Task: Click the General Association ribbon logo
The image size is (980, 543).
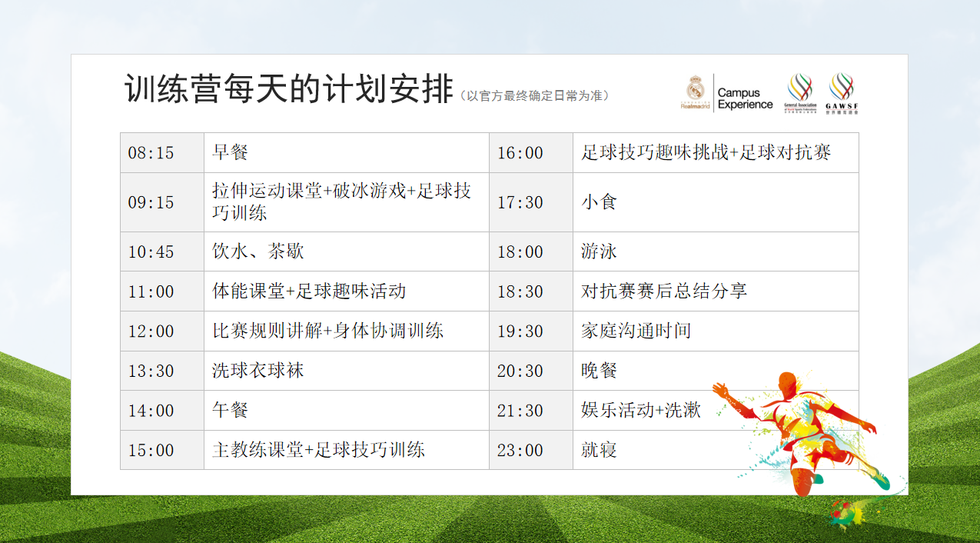Action: (x=799, y=94)
